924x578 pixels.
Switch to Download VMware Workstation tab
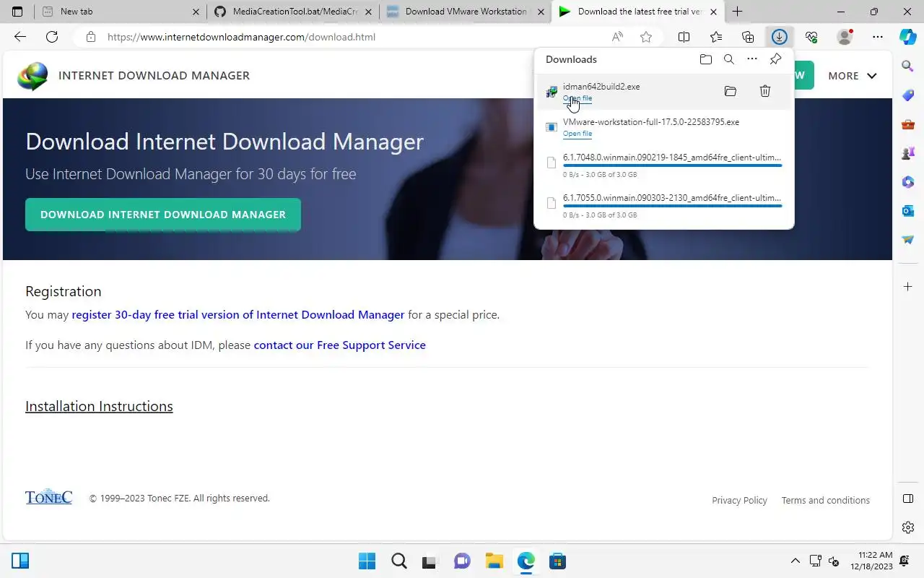(466, 12)
